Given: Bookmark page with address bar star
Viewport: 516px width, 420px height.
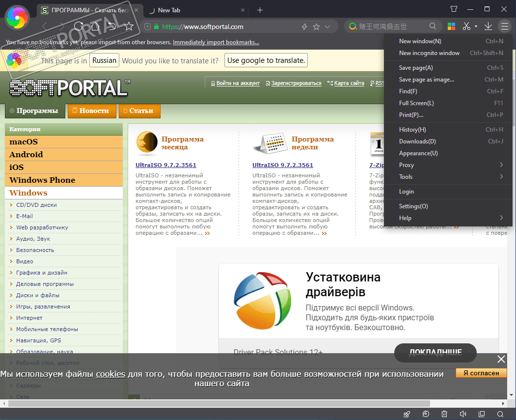Looking at the screenshot, I should click(x=316, y=27).
